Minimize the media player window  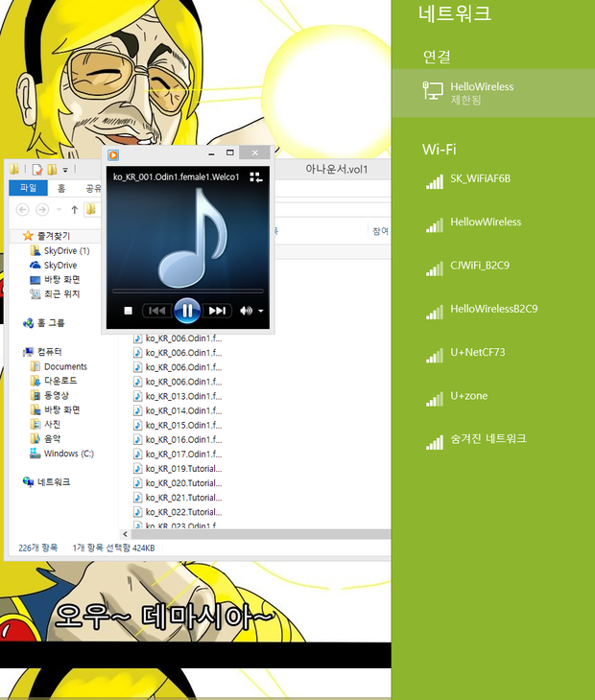pos(211,153)
